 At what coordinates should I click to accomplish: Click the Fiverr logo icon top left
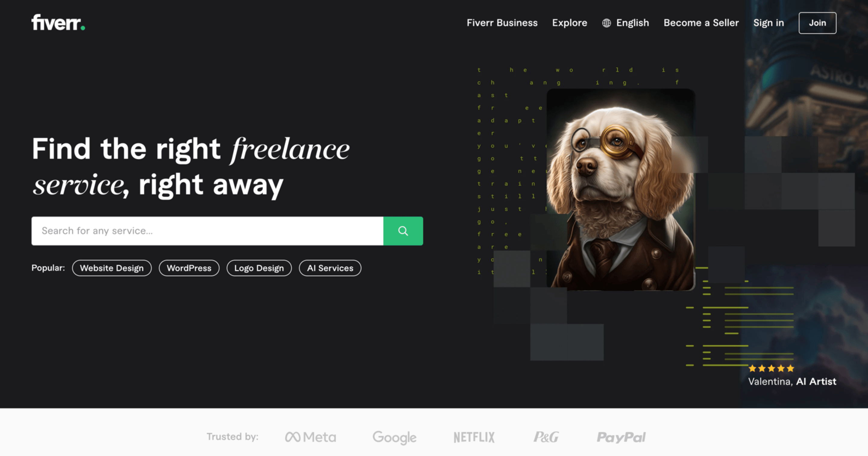coord(58,22)
